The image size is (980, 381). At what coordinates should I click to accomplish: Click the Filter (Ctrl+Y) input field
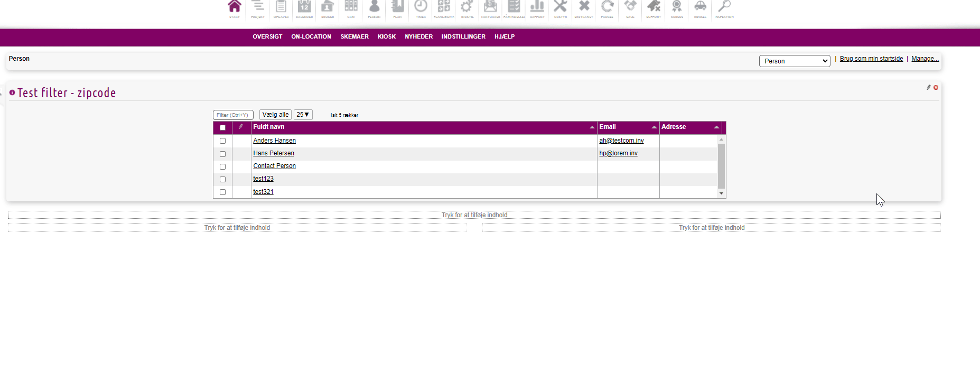(233, 115)
